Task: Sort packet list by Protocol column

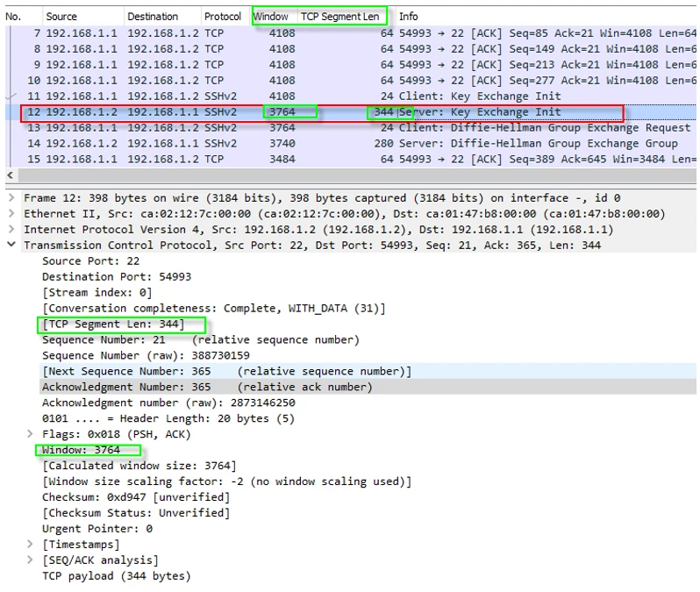Action: point(223,17)
